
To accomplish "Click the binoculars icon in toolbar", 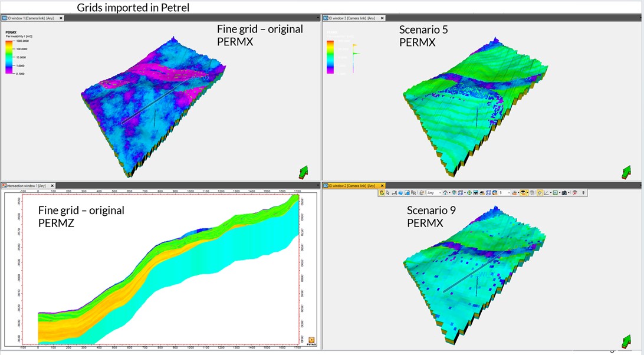I will (484, 193).
